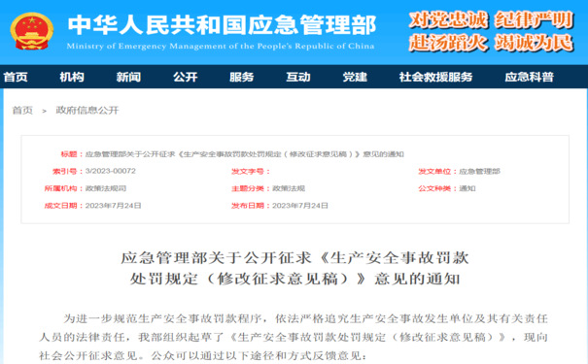Click the 发文字号 label
This screenshot has height=364, width=588.
(x=250, y=172)
